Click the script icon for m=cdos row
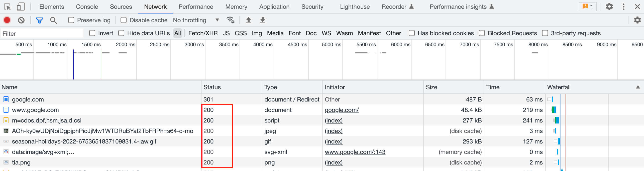Image resolution: width=644 pixels, height=171 pixels. (x=6, y=120)
